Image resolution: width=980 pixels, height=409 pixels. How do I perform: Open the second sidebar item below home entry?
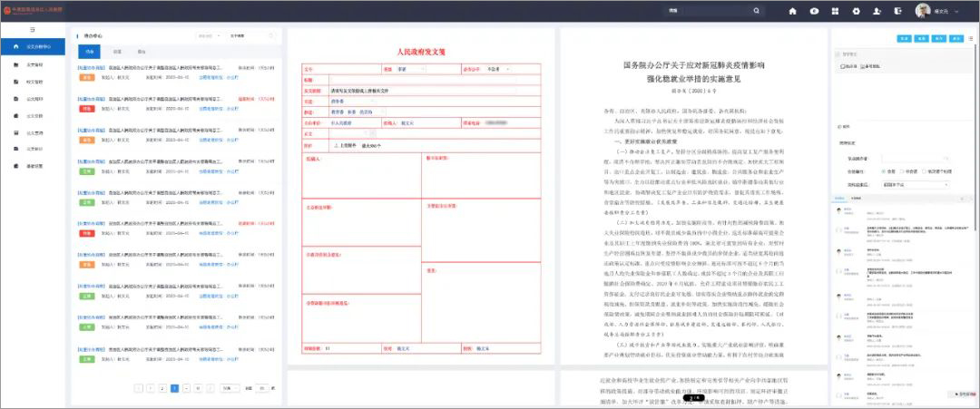33,64
